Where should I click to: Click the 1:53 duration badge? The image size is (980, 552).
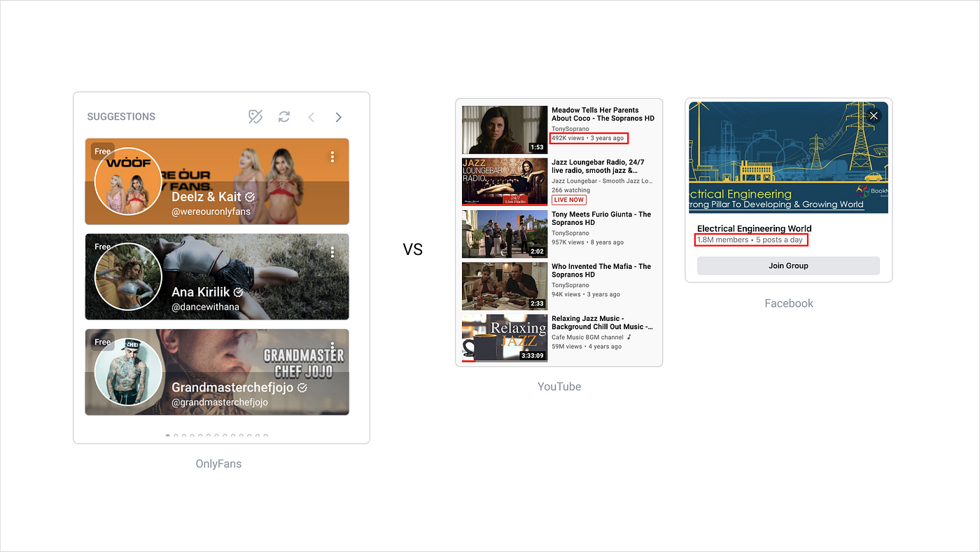(x=537, y=148)
